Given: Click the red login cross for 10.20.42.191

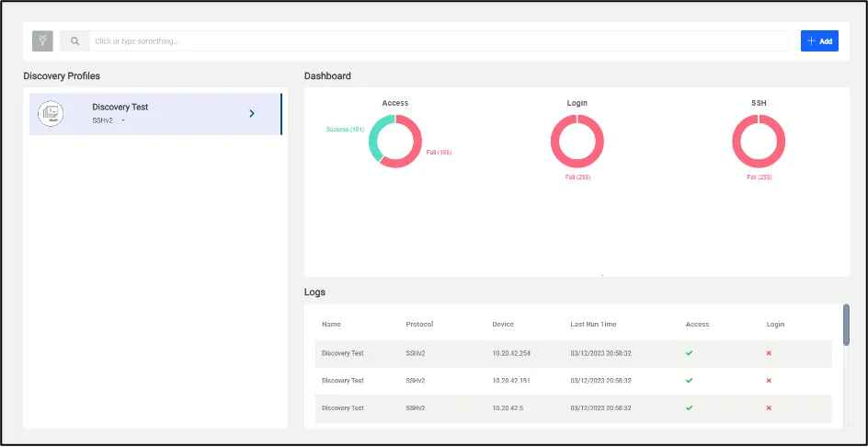Looking at the screenshot, I should tap(769, 381).
